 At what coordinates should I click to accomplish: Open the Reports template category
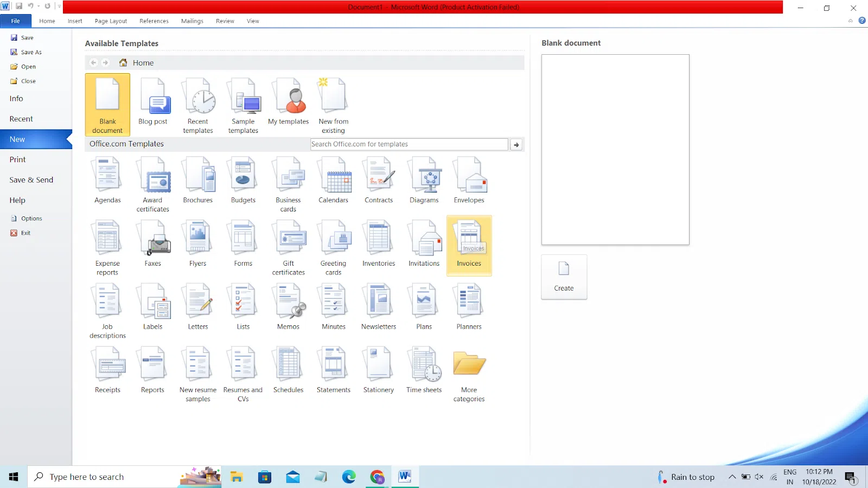pos(153,370)
